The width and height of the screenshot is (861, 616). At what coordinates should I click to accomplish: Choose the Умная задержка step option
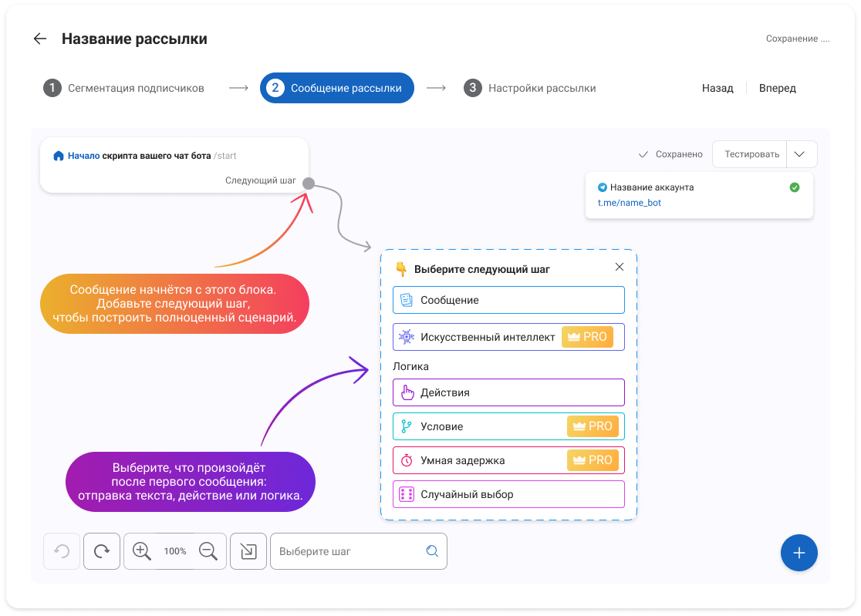pyautogui.click(x=509, y=460)
